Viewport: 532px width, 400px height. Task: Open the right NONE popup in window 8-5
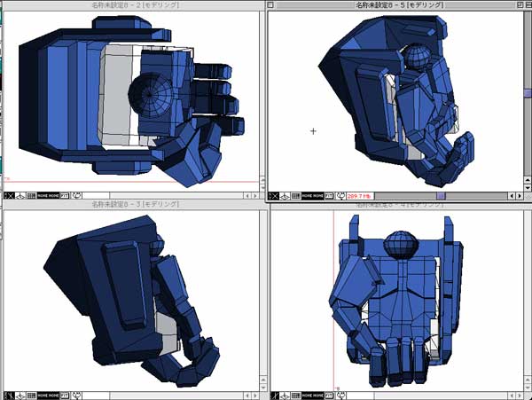[318, 196]
